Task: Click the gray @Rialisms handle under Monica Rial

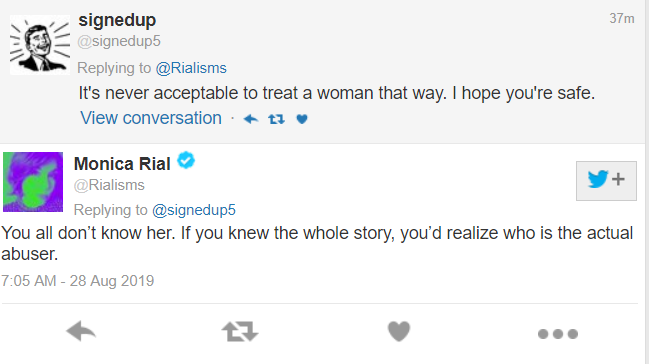Action: pos(109,185)
